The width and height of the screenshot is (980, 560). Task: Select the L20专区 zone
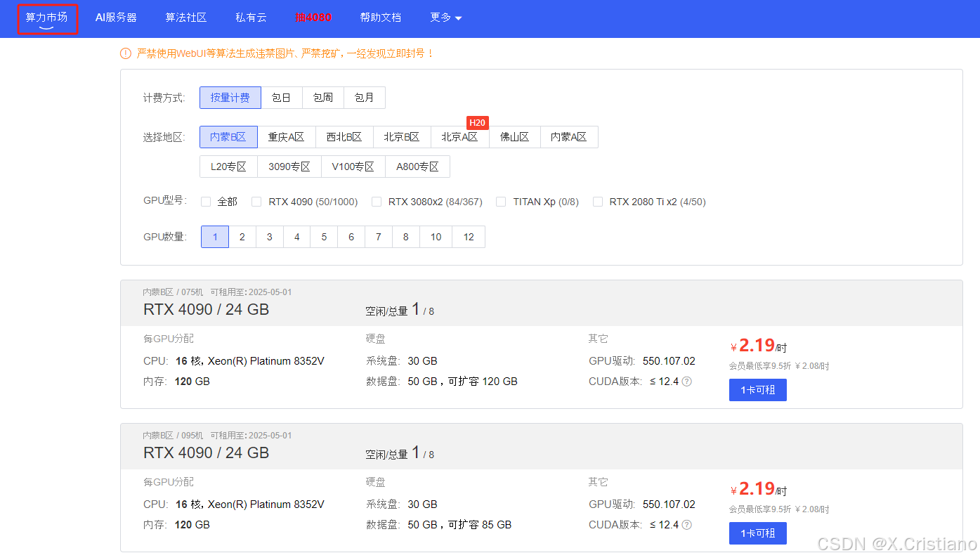[x=228, y=167]
